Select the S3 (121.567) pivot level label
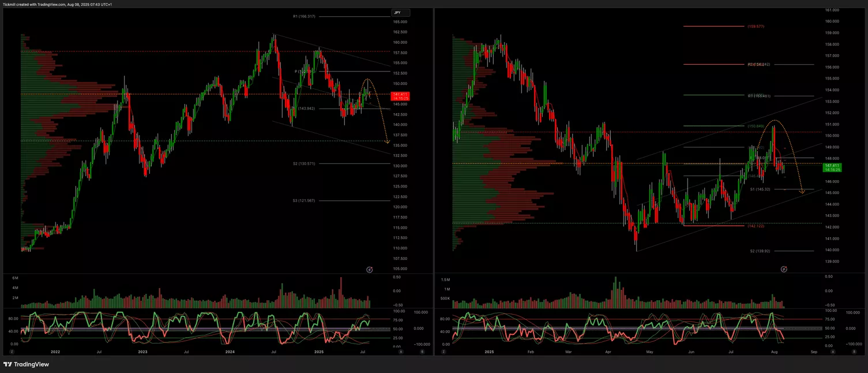868x373 pixels. pyautogui.click(x=304, y=200)
